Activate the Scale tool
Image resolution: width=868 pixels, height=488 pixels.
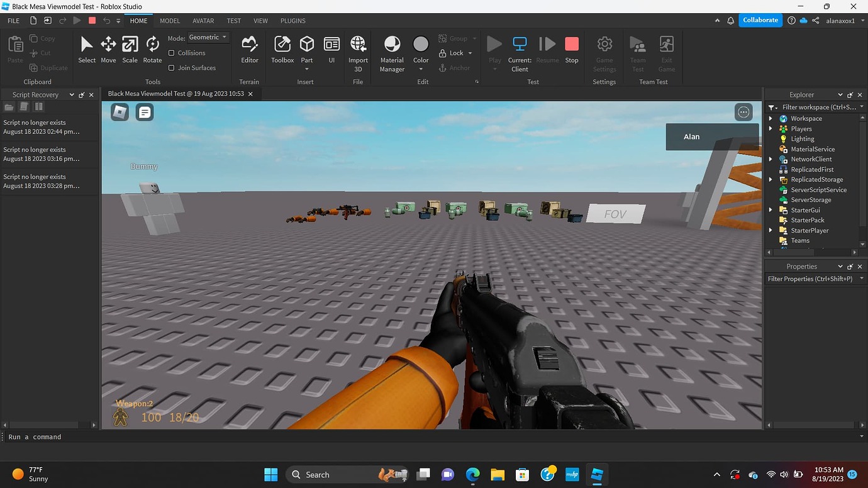pyautogui.click(x=130, y=47)
